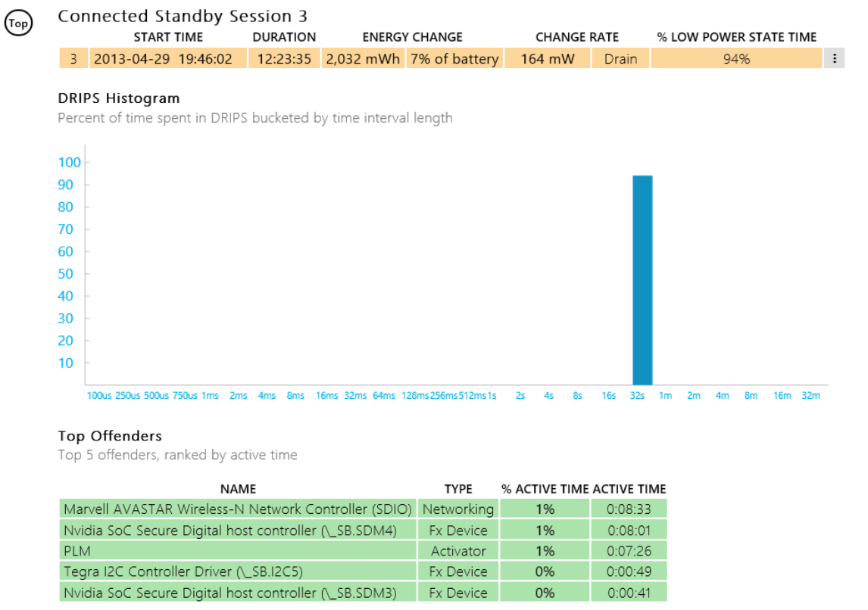
Task: Click the NAME column header
Action: [x=238, y=489]
